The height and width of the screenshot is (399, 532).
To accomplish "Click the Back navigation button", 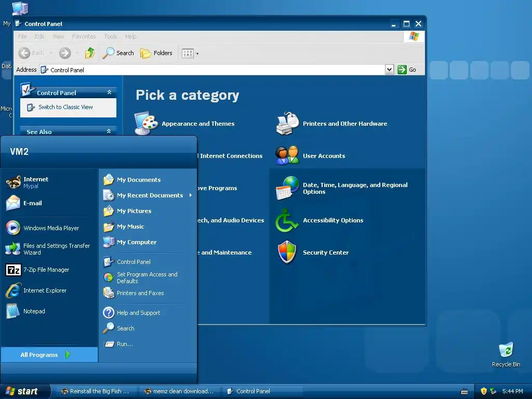I will tap(32, 53).
